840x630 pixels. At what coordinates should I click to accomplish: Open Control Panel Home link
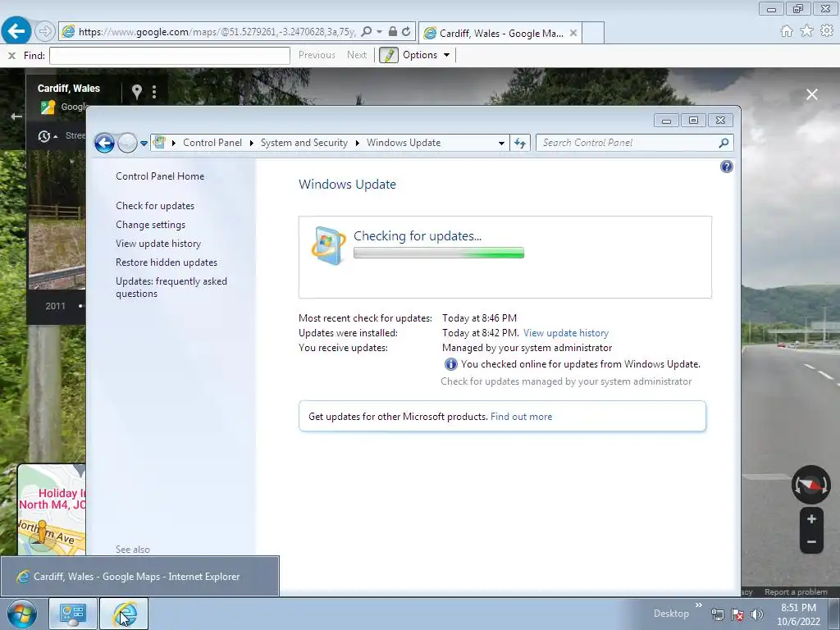pyautogui.click(x=160, y=176)
